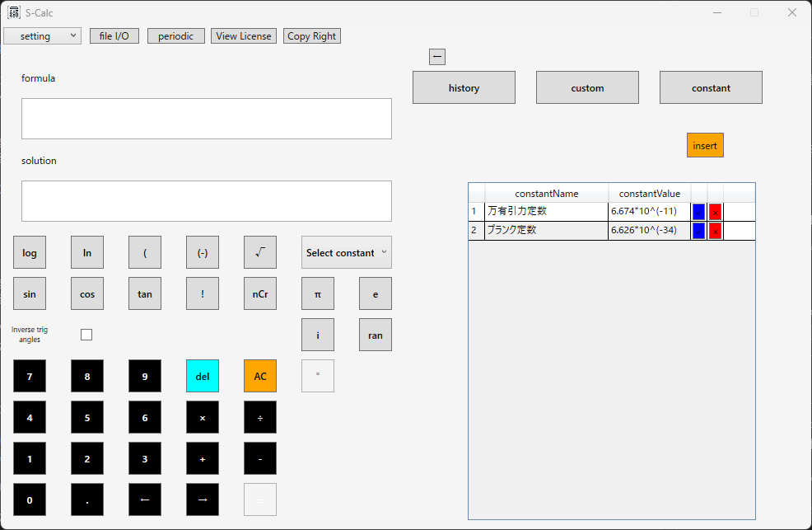Click number key 1

point(30,458)
